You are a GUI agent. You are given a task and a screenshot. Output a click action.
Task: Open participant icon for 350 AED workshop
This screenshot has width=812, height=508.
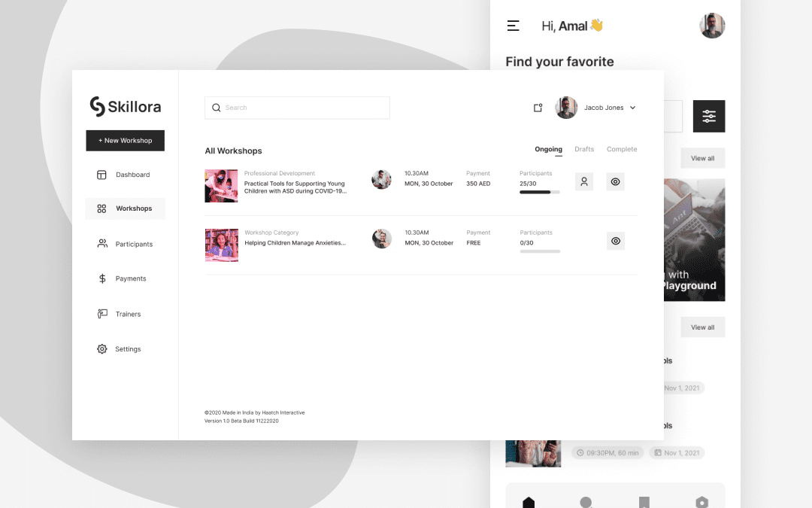click(x=584, y=181)
